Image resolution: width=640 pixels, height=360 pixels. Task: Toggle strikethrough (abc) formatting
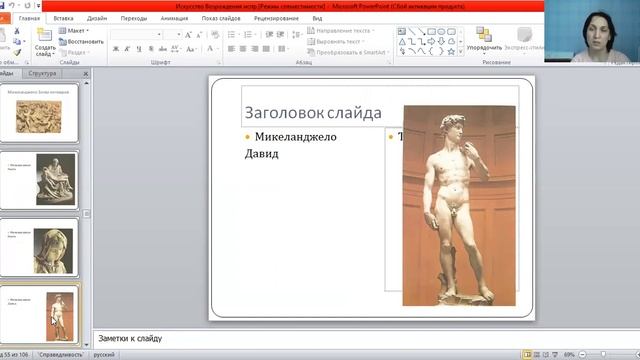click(x=163, y=49)
